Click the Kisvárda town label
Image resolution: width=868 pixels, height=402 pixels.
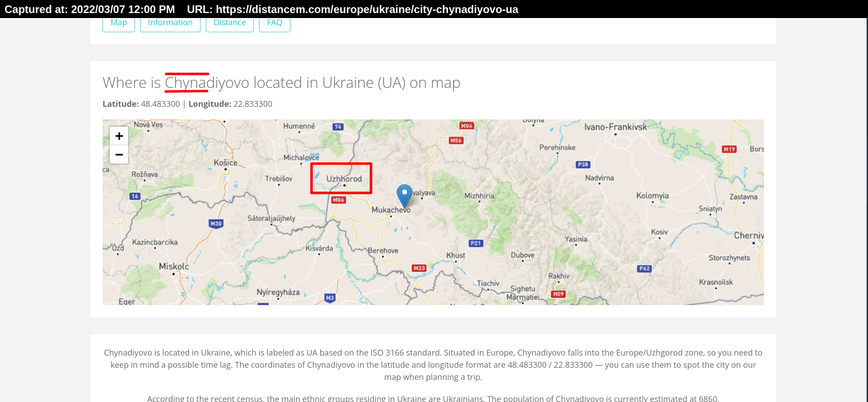point(319,248)
